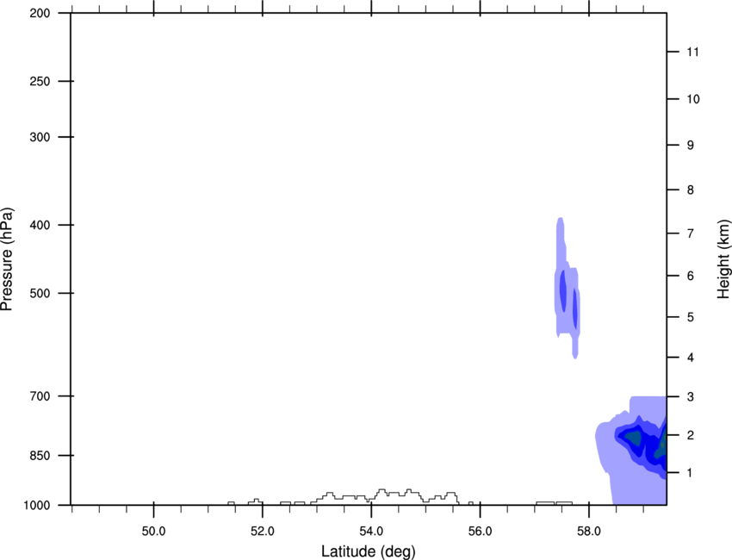Click the 3 km height label
Viewport: 732px width, 560px height.
[691, 396]
